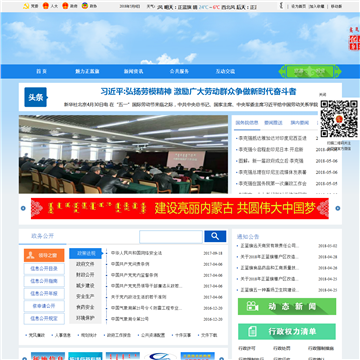Select the 安全生产 category tab
360x360 pixels.
(x=85, y=296)
